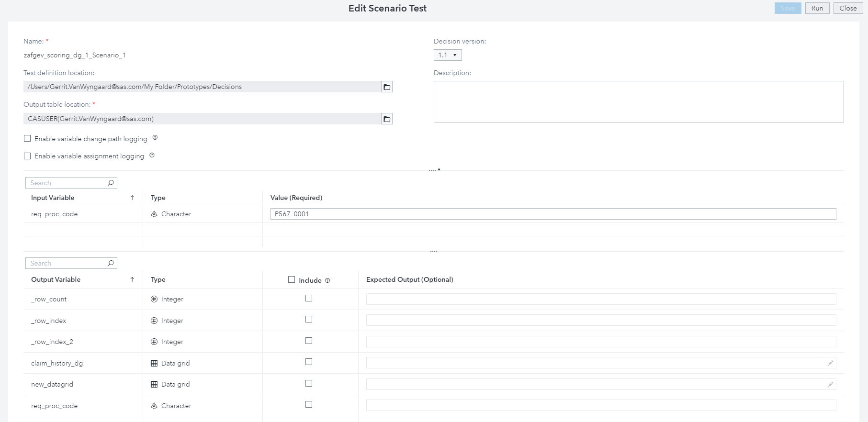This screenshot has width=868, height=422.
Task: Click the help icon next to Include header
Action: [x=327, y=280]
